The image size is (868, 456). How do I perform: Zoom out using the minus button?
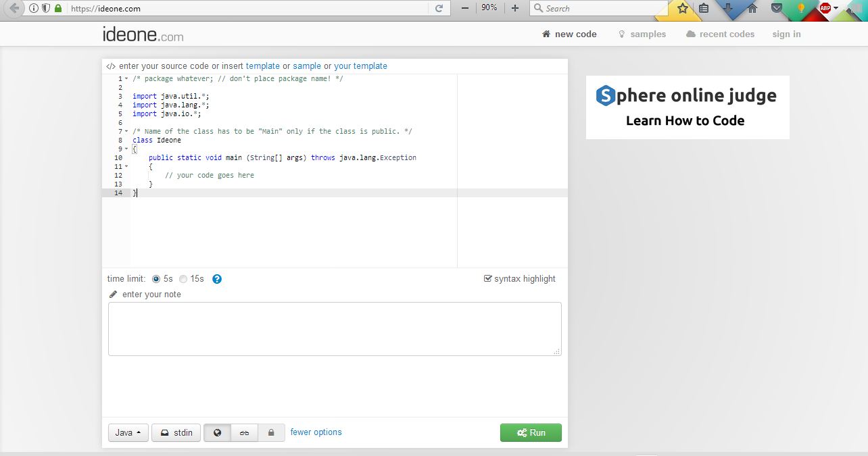point(465,8)
